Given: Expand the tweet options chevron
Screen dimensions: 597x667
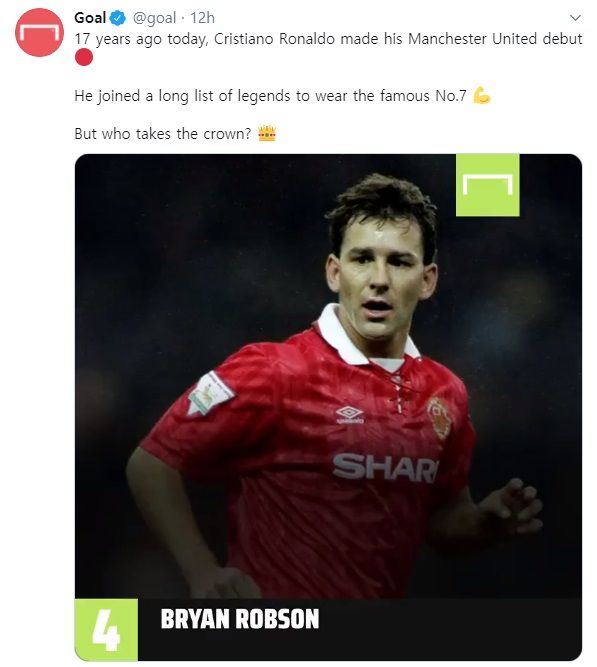Looking at the screenshot, I should (x=575, y=18).
